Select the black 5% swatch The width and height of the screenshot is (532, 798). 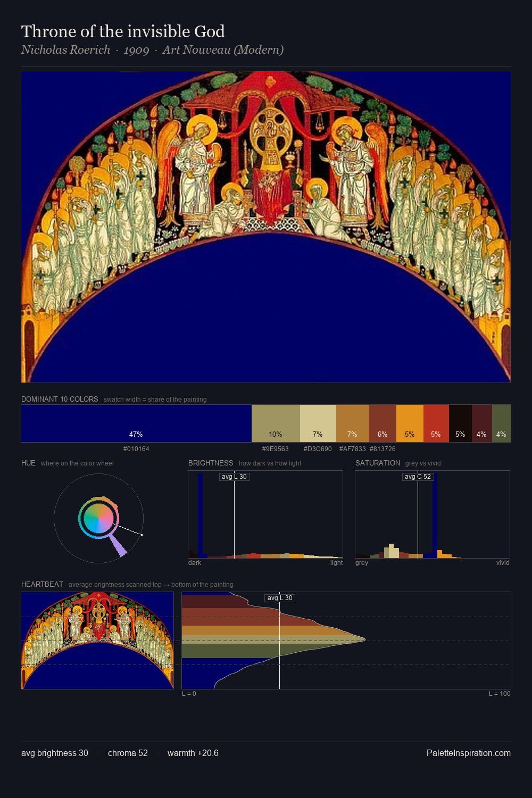[460, 423]
